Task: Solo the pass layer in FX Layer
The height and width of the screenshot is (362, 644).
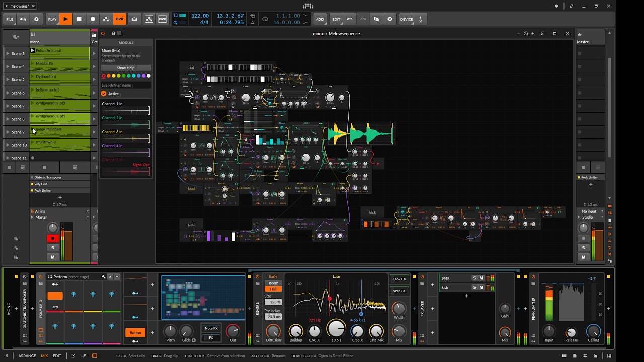Action: click(x=474, y=278)
